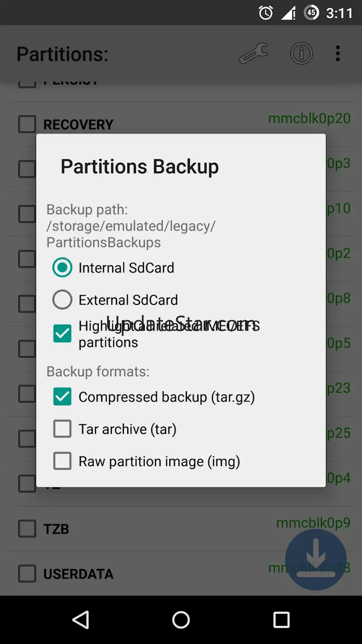The image size is (362, 644).
Task: Check Raw partition image (img) format
Action: point(62,461)
